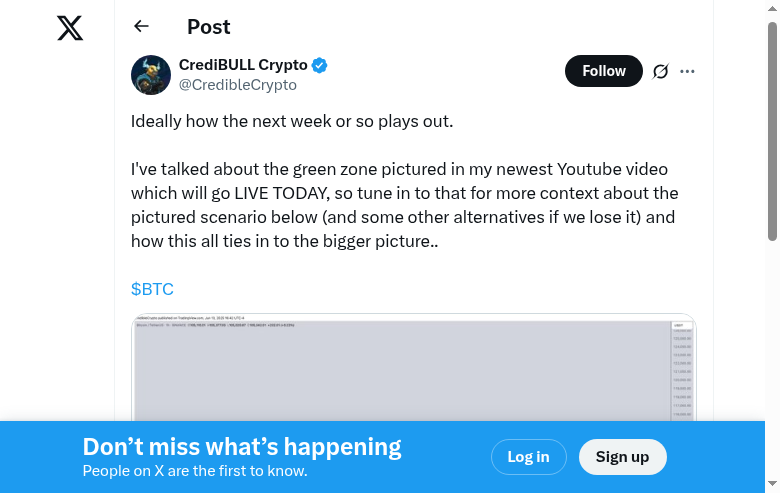Click the blue verified badge
780x493 pixels.
click(320, 66)
